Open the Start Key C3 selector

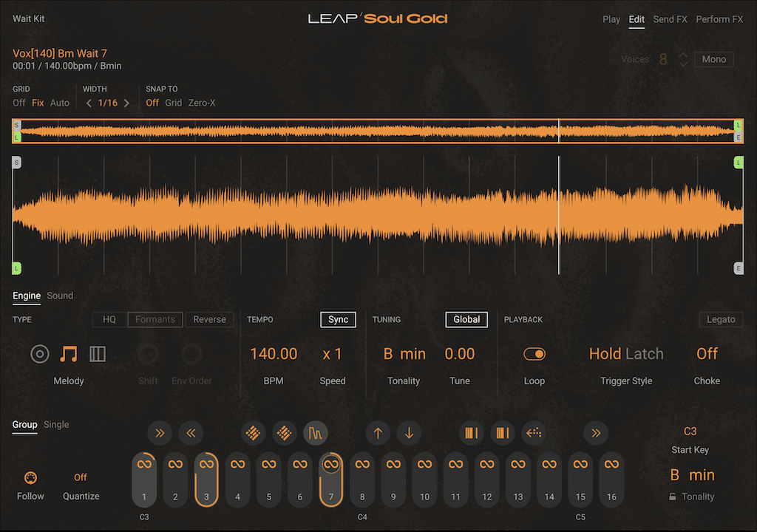click(x=690, y=431)
